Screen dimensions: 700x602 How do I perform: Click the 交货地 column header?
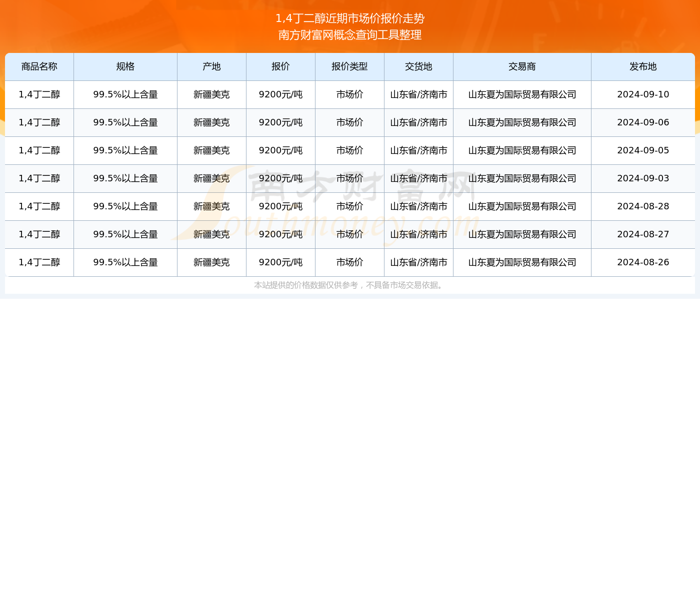(x=419, y=67)
